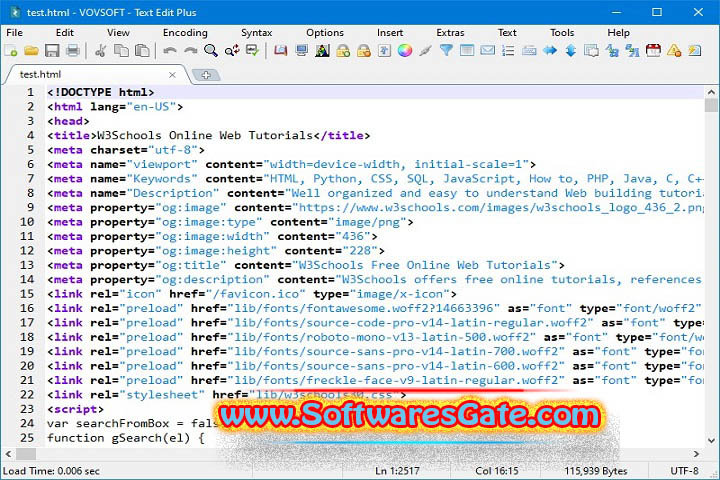Click the red calendar icon
Image resolution: width=720 pixels, height=480 pixels.
point(653,51)
